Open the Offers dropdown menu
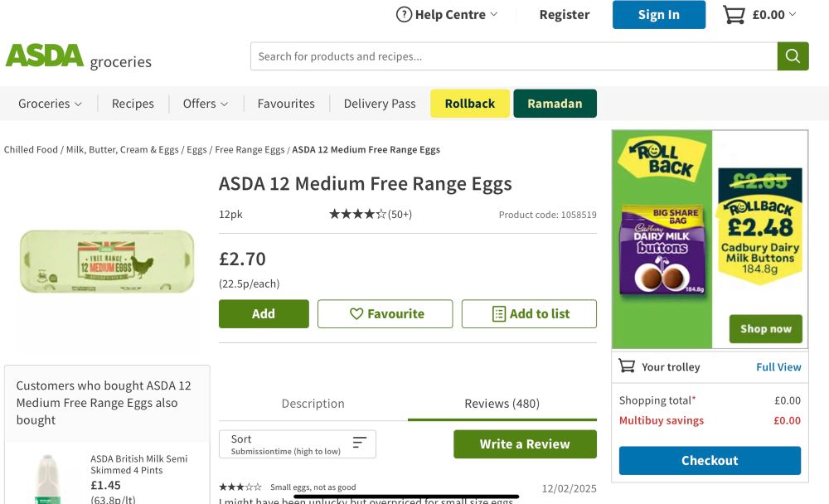The image size is (829, 504). click(205, 103)
